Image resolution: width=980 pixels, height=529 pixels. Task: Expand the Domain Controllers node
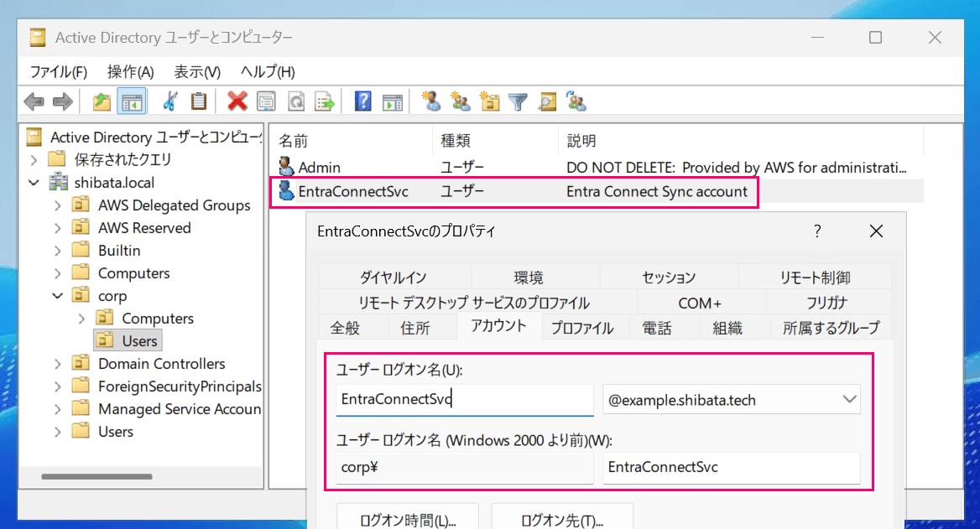58,364
